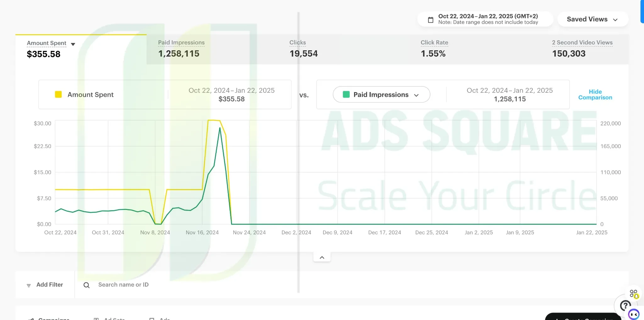Click the Add Filter button
Viewport: 644px width, 320px height.
[x=45, y=285]
